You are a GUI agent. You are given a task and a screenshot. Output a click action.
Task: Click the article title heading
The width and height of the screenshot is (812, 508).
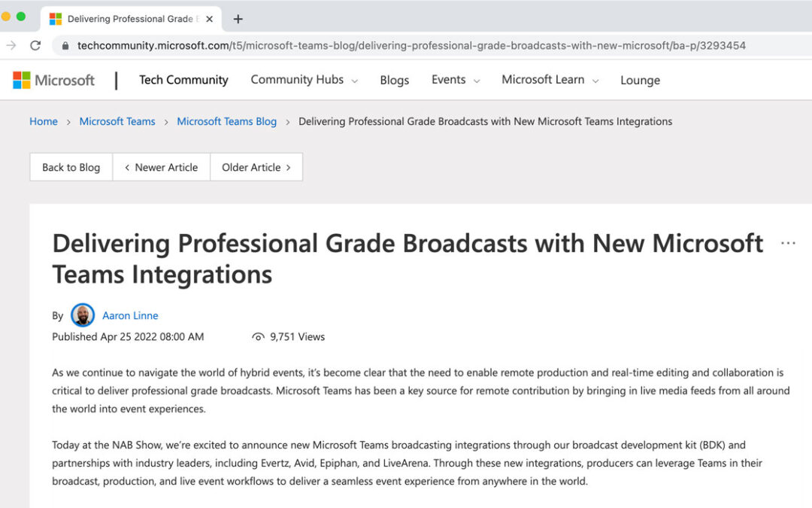[x=408, y=259]
